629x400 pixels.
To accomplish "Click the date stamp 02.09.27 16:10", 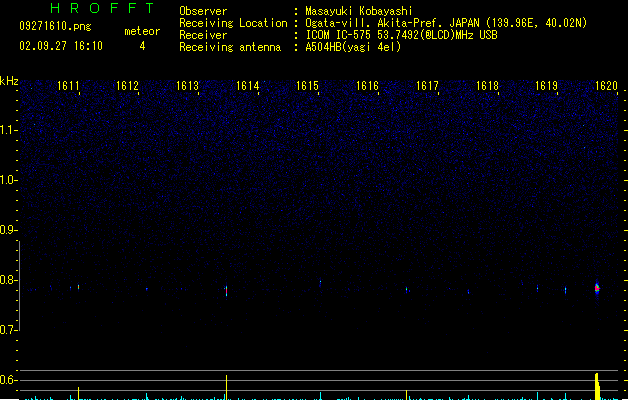I will pos(61,46).
